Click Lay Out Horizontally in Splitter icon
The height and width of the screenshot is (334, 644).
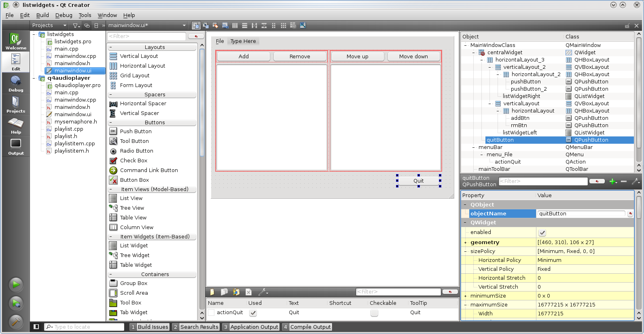click(x=254, y=26)
